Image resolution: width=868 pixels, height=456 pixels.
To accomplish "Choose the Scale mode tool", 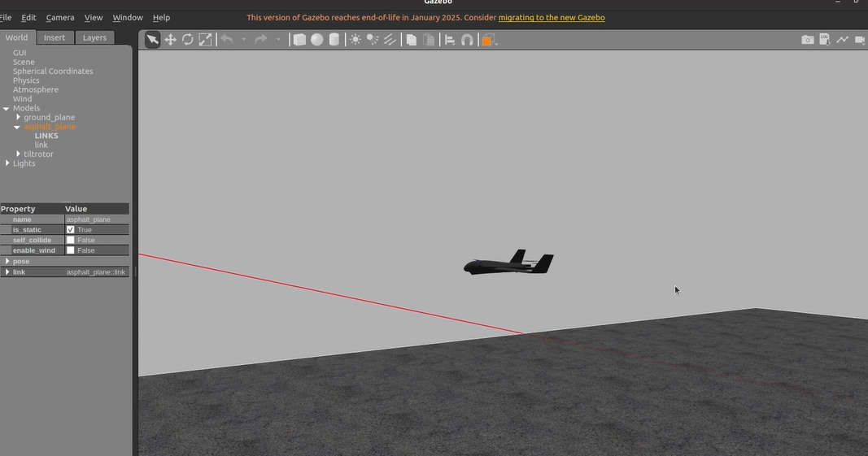I will [x=205, y=40].
